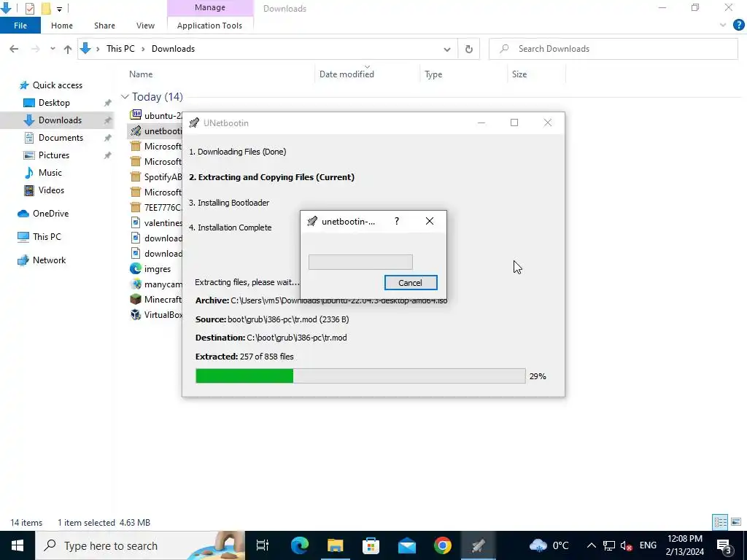Click the quick access New folder icon
This screenshot has width=747, height=560.
click(x=46, y=8)
